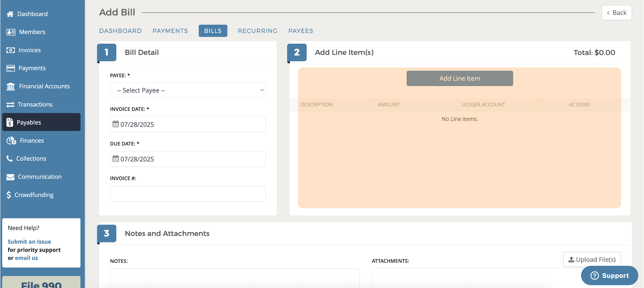The width and height of the screenshot is (644, 288).
Task: Open Members via its ID card icon
Action: 11,32
